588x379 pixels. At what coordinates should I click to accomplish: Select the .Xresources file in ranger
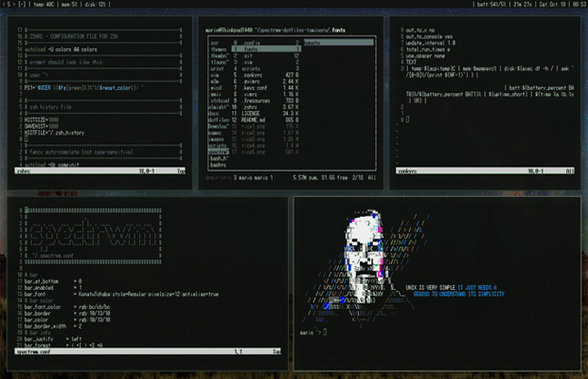point(266,100)
